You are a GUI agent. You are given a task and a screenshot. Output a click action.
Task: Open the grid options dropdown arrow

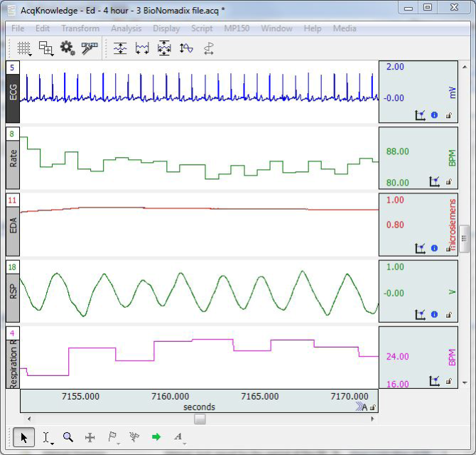pyautogui.click(x=30, y=55)
